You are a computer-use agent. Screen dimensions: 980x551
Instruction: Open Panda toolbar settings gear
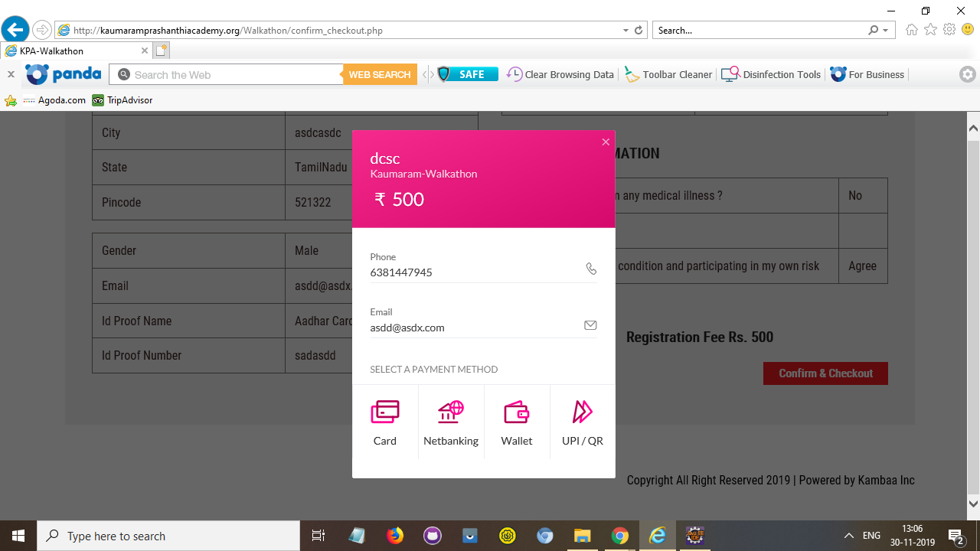(968, 75)
